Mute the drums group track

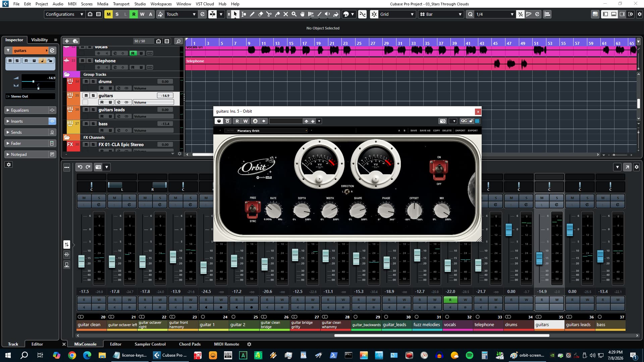click(x=86, y=81)
